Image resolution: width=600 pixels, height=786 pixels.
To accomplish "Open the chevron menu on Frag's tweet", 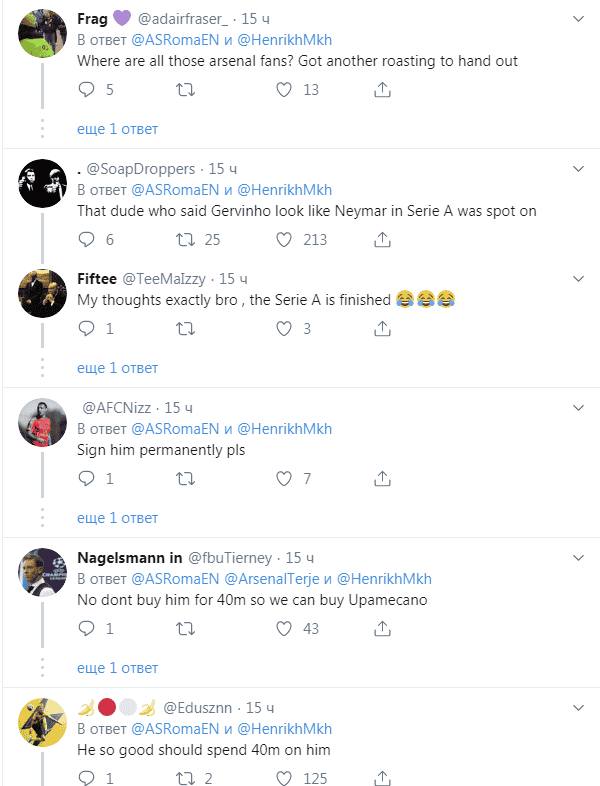I will coord(578,19).
